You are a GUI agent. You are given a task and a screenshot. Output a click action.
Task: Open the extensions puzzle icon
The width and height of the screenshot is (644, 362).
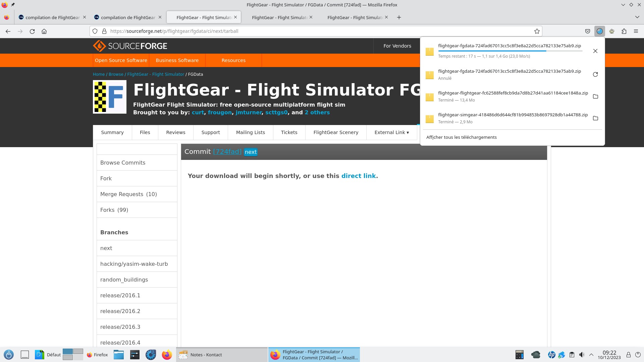tap(624, 31)
